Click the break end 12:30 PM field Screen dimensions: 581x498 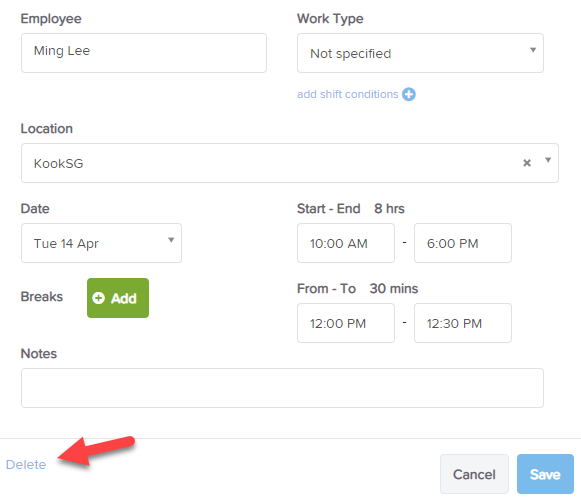pos(463,323)
